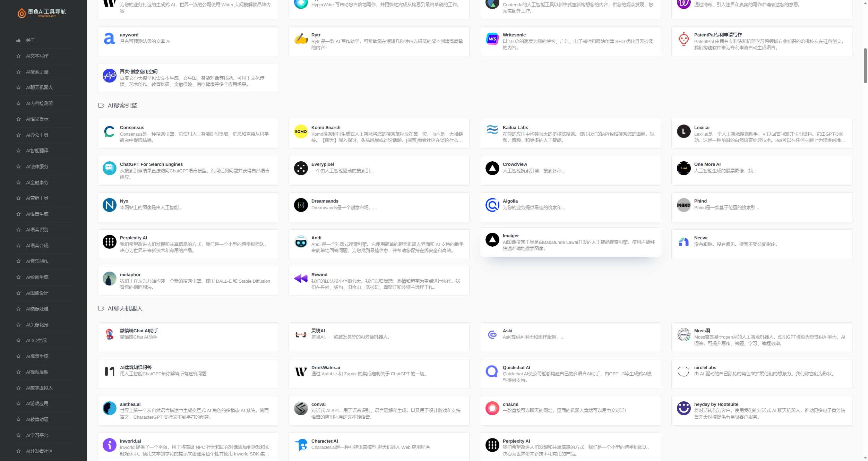Click the metaphor search engine icon
The height and width of the screenshot is (461, 868).
[109, 279]
